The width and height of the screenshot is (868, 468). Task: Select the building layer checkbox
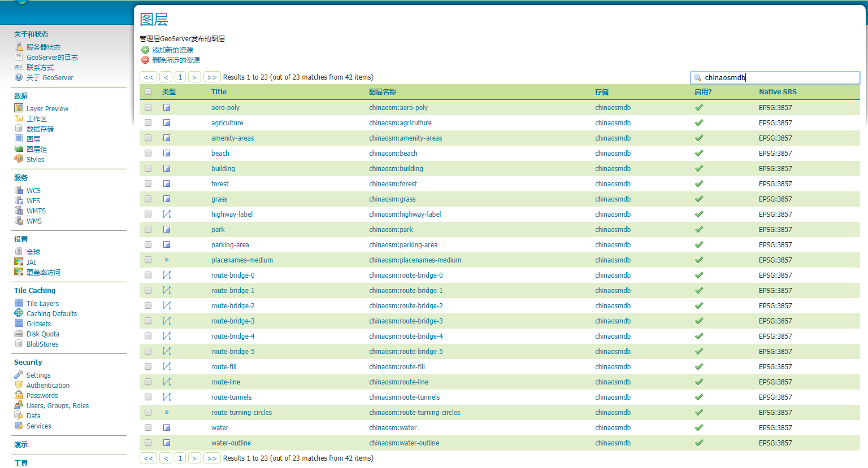coord(148,168)
